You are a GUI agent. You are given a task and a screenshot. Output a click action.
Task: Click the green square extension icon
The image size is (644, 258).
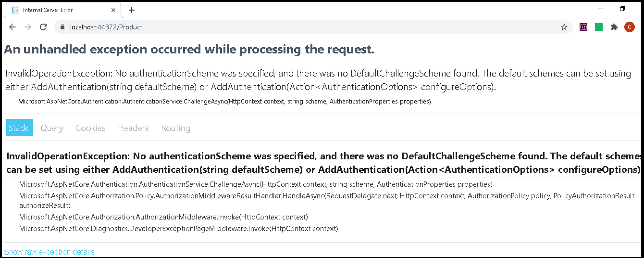click(x=599, y=27)
